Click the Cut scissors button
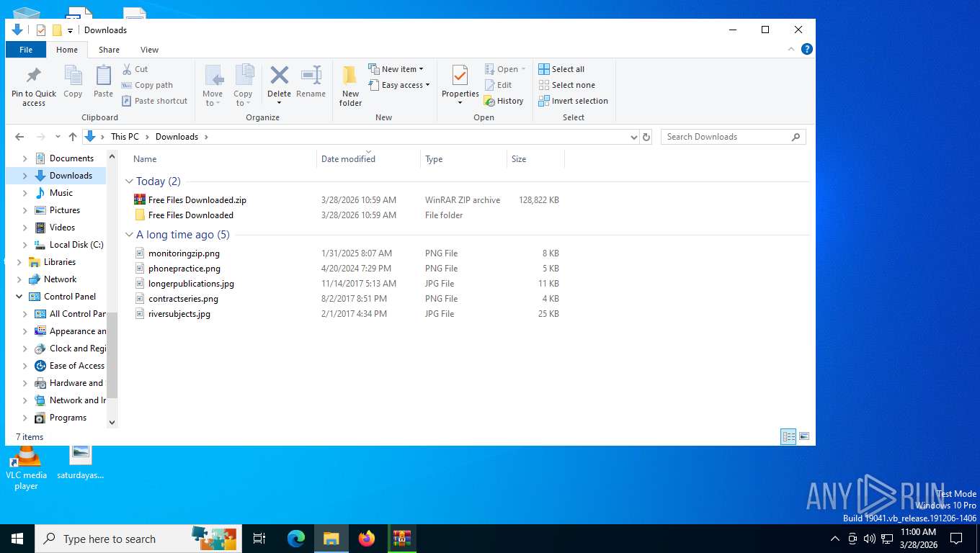This screenshot has width=980, height=553. (135, 69)
